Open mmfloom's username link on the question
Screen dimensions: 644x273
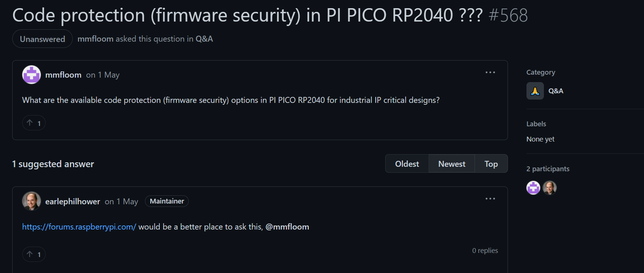[x=63, y=75]
